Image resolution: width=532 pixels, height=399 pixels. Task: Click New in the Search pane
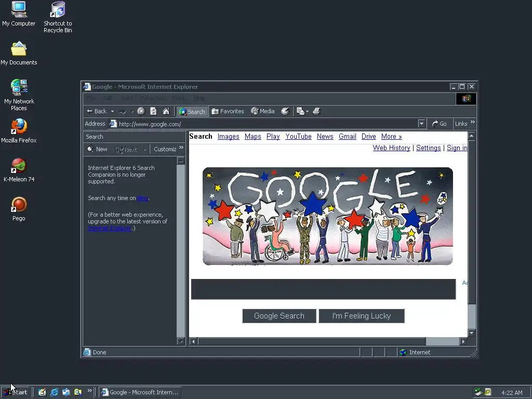pyautogui.click(x=97, y=149)
